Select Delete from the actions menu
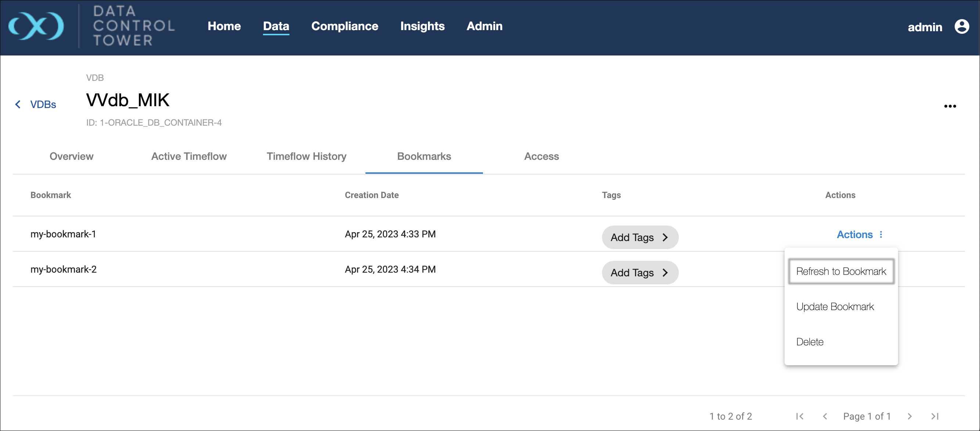980x431 pixels. click(810, 342)
